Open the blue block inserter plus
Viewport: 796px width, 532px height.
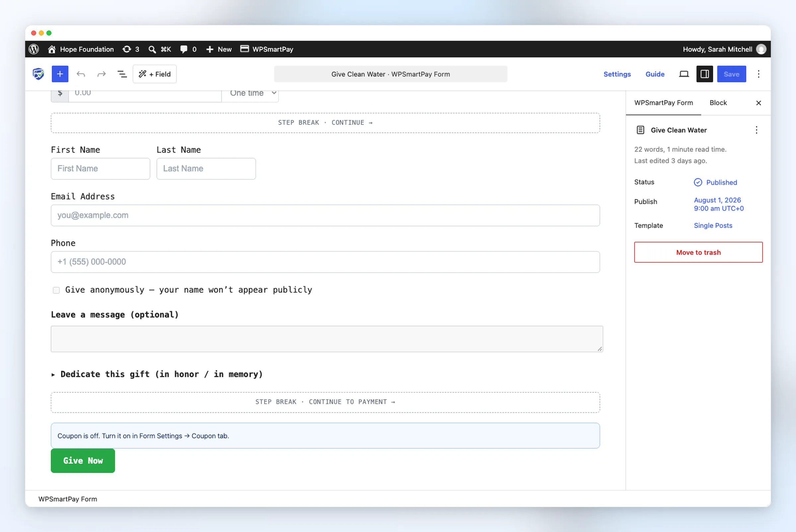[x=60, y=74]
